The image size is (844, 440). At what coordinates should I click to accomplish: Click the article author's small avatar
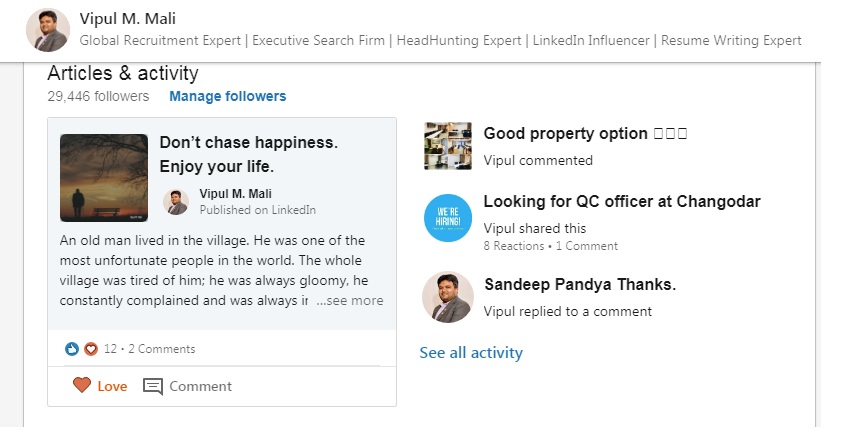click(176, 202)
